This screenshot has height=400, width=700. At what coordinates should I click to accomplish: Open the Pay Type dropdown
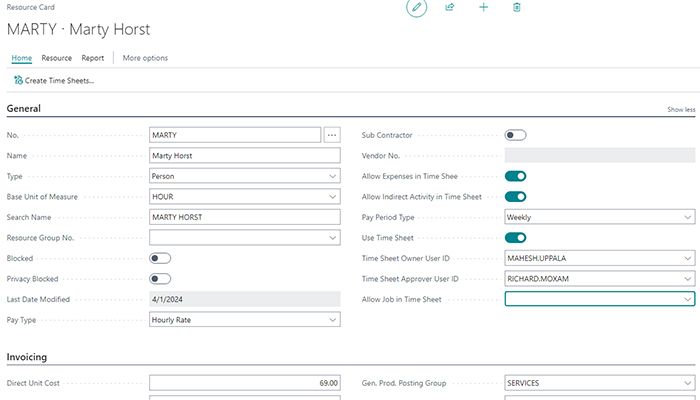coord(245,320)
